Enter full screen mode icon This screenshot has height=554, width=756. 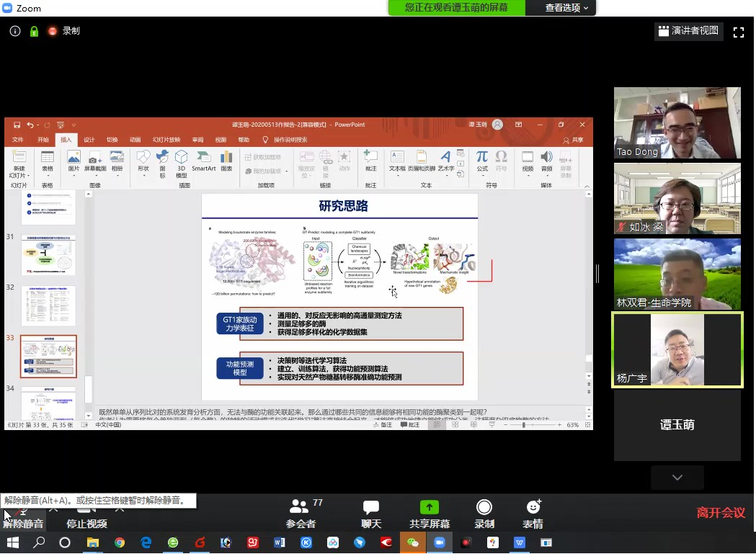738,32
